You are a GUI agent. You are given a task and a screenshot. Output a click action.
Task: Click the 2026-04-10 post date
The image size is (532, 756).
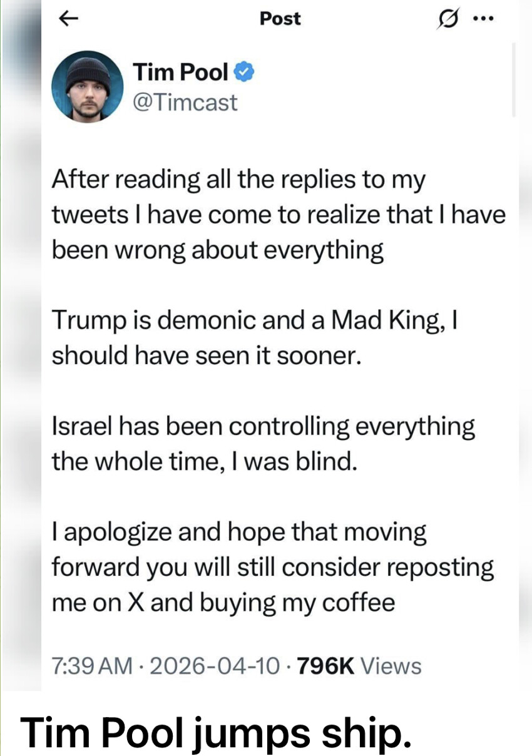(x=215, y=666)
